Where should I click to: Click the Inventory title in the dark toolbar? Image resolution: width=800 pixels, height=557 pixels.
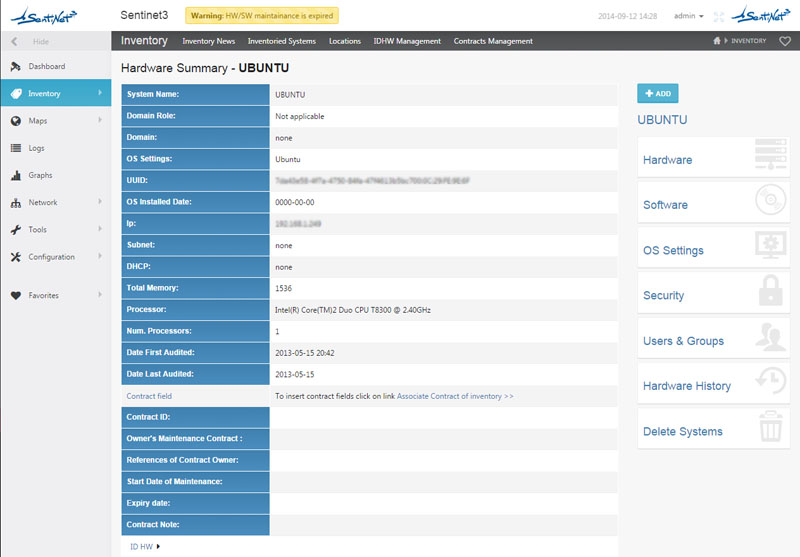tap(144, 41)
